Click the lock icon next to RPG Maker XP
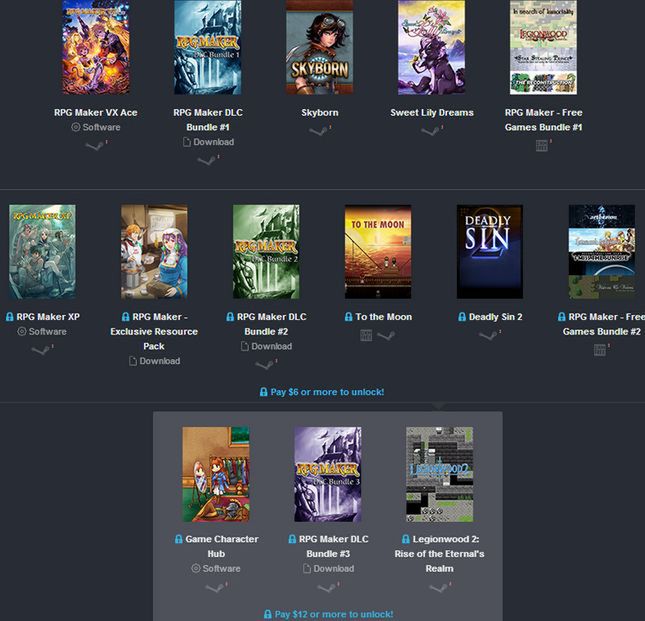Screen dimensions: 645x621 [9, 317]
